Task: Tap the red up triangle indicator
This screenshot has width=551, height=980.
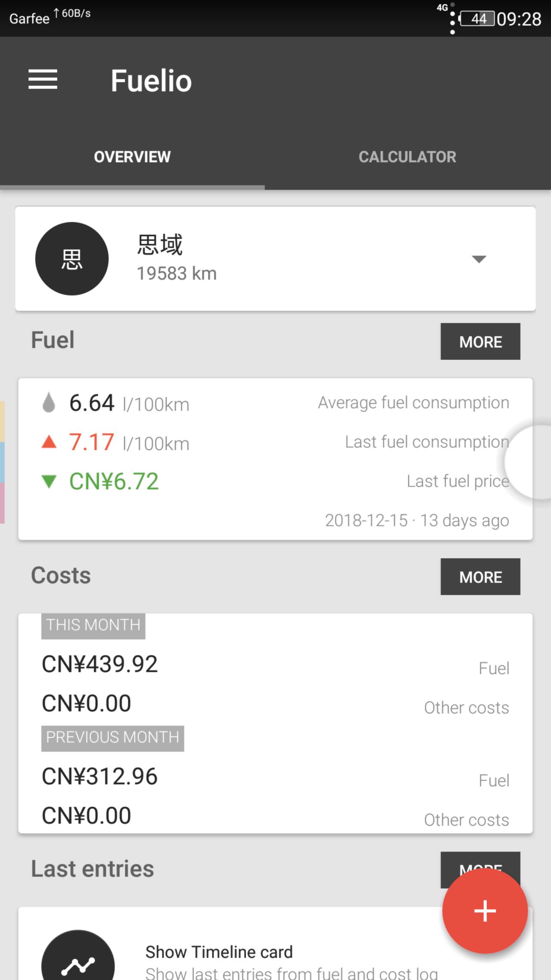Action: tap(49, 442)
